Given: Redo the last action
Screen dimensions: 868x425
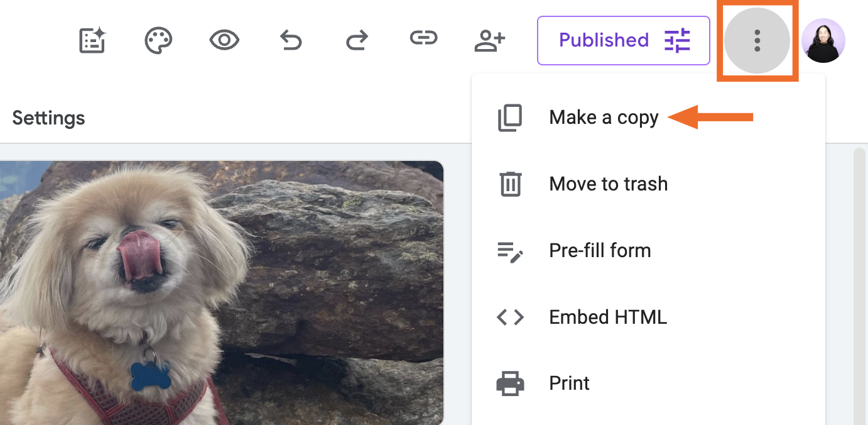Looking at the screenshot, I should pos(357,41).
